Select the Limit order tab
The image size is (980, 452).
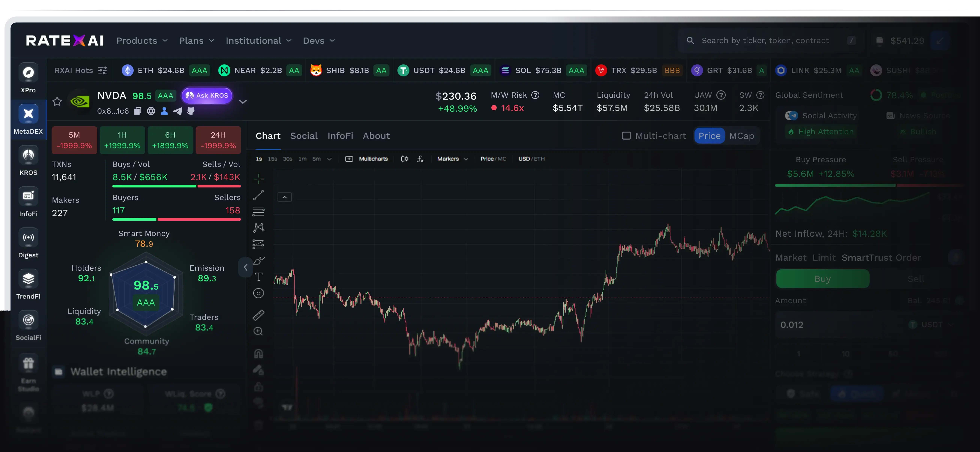click(824, 258)
